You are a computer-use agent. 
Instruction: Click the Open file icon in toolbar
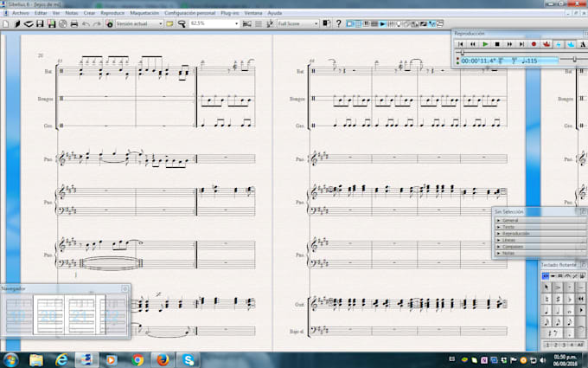(17, 23)
